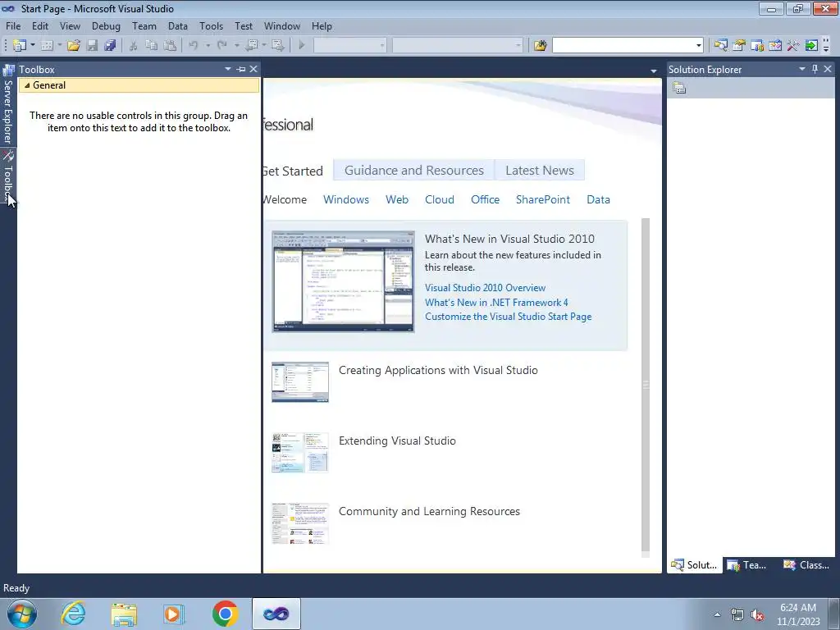Collapse the General group in Toolbox
This screenshot has width=840, height=630.
coord(27,85)
